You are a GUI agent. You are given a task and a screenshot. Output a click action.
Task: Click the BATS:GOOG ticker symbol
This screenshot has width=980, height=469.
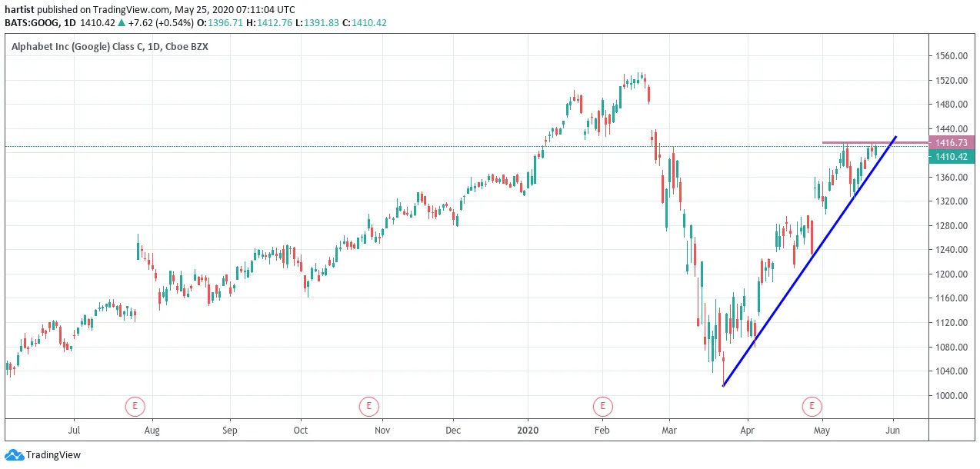tap(32, 23)
